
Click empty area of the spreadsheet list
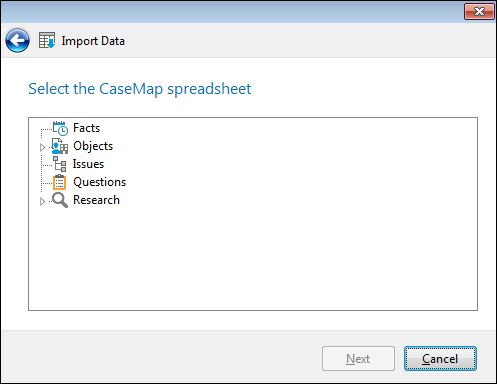click(x=253, y=260)
